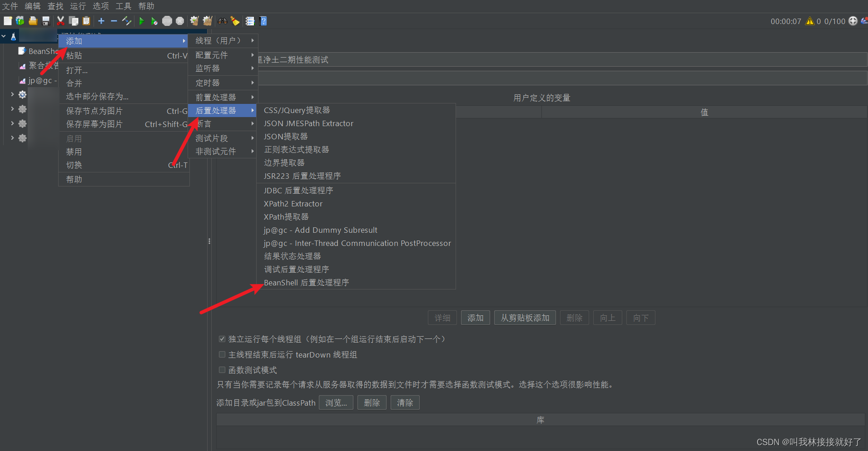Collapse the test plan root chevron

point(4,36)
